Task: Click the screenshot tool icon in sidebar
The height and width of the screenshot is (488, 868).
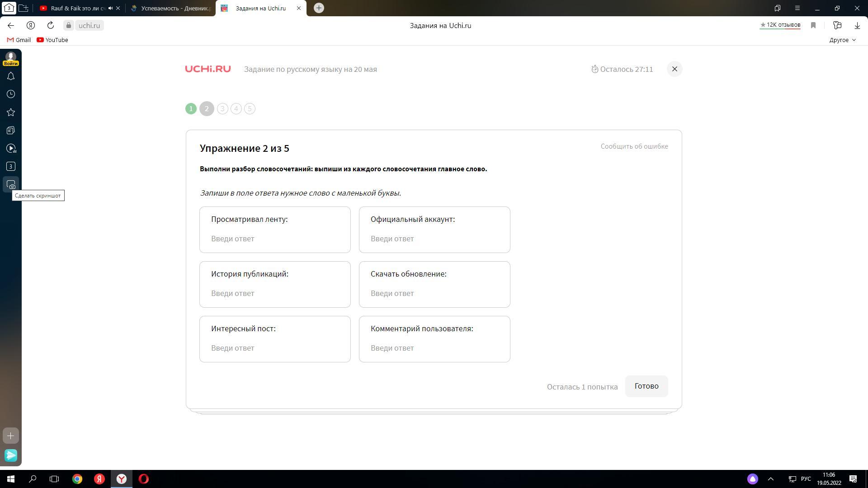Action: click(11, 185)
